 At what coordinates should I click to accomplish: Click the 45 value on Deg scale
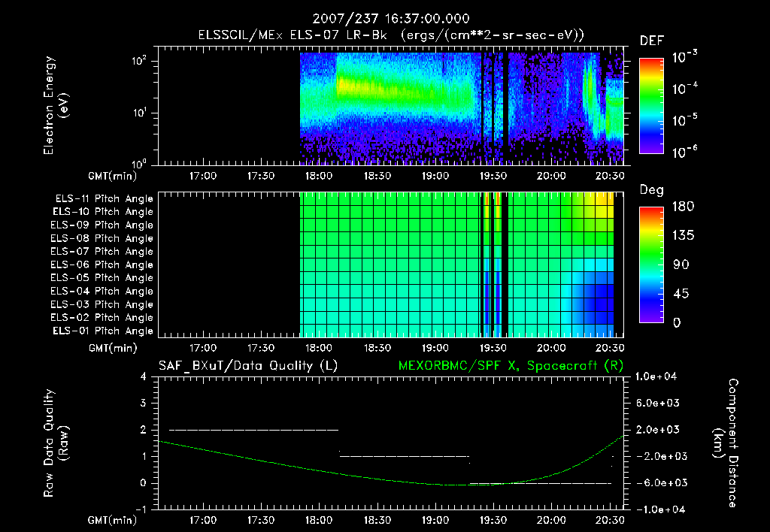(x=681, y=294)
